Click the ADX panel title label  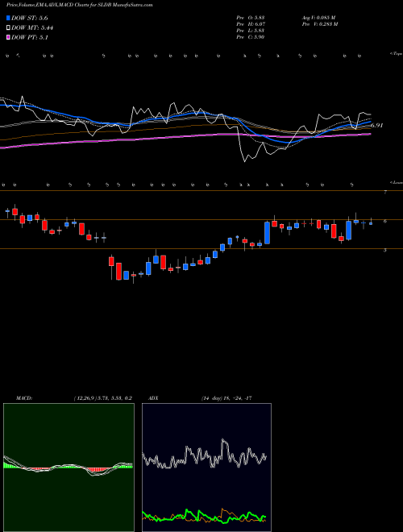[x=153, y=398]
